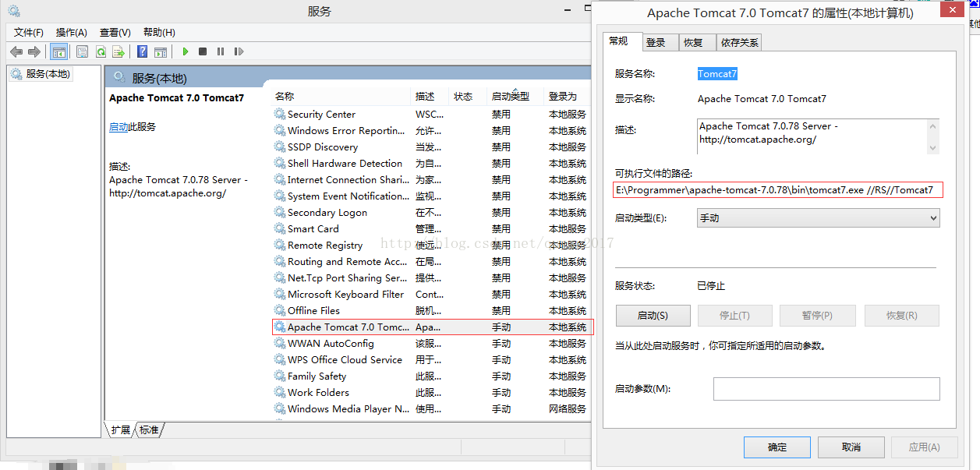Click the gear icon beside Microsoft Keyboard Filter

point(280,294)
